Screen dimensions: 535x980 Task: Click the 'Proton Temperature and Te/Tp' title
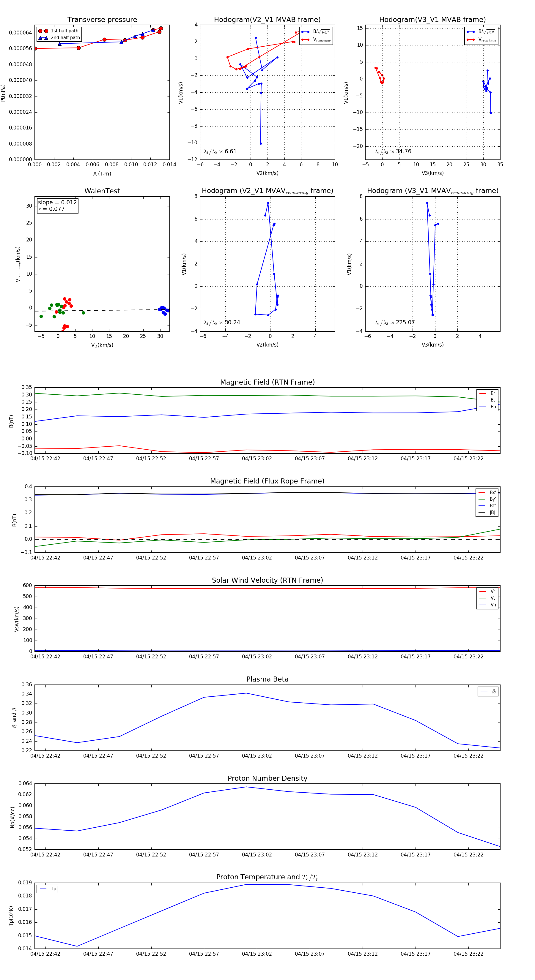[x=267, y=877]
